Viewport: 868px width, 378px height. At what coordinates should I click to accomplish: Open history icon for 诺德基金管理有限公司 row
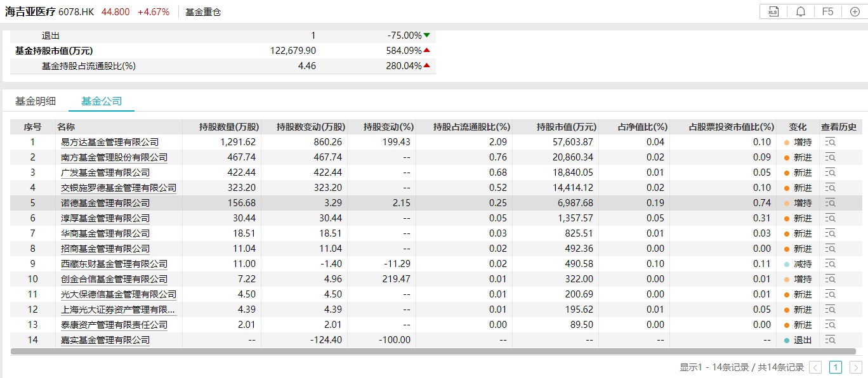(831, 203)
